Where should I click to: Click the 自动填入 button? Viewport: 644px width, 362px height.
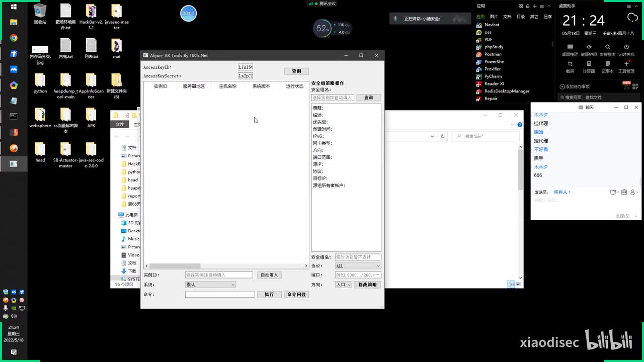[269, 275]
